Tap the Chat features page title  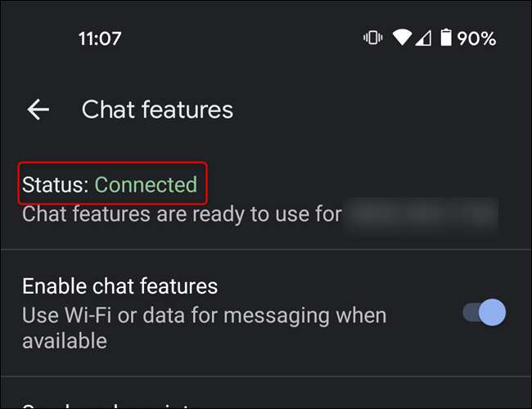coord(157,110)
